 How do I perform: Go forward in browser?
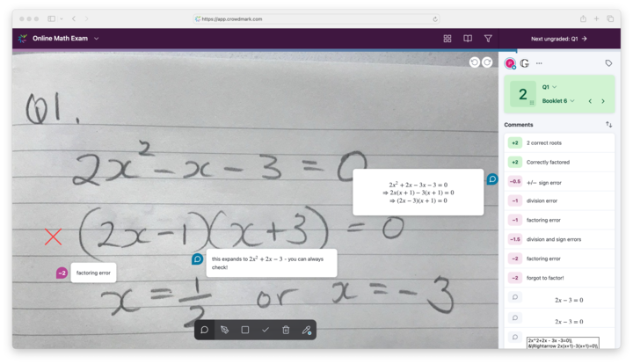tap(86, 19)
